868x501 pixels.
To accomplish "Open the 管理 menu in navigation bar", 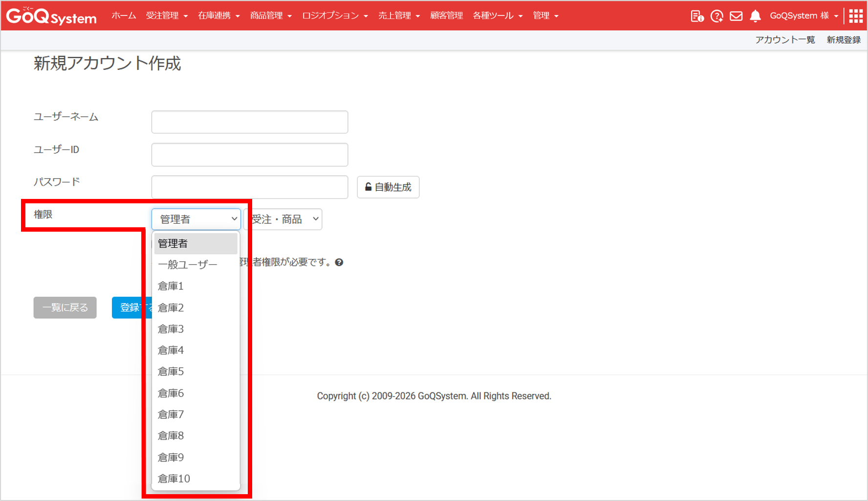I will pyautogui.click(x=545, y=16).
